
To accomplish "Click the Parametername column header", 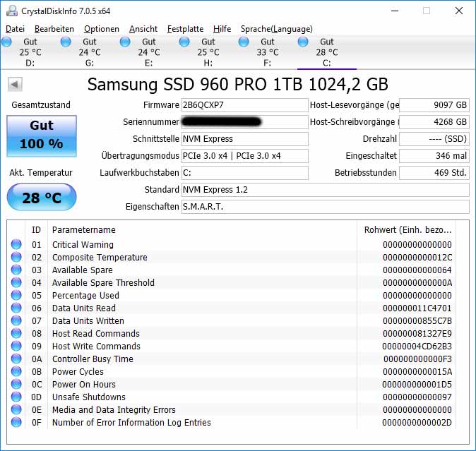I will click(x=202, y=230).
